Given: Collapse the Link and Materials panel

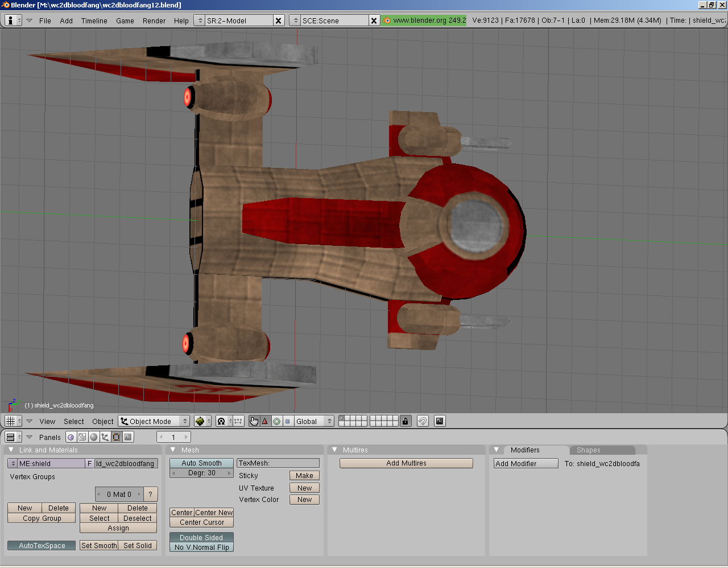Looking at the screenshot, I should [11, 450].
